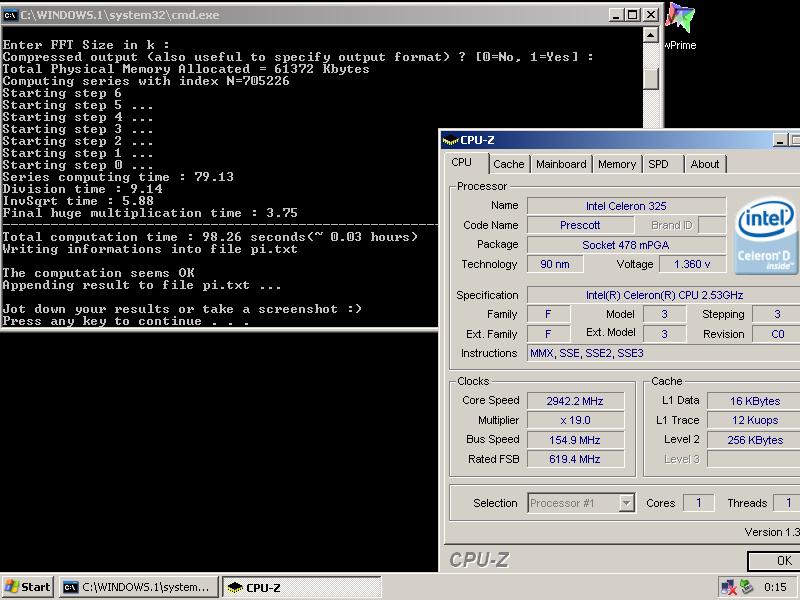This screenshot has height=600, width=800.
Task: Click the safely remove hardware tray icon
Action: (x=746, y=587)
